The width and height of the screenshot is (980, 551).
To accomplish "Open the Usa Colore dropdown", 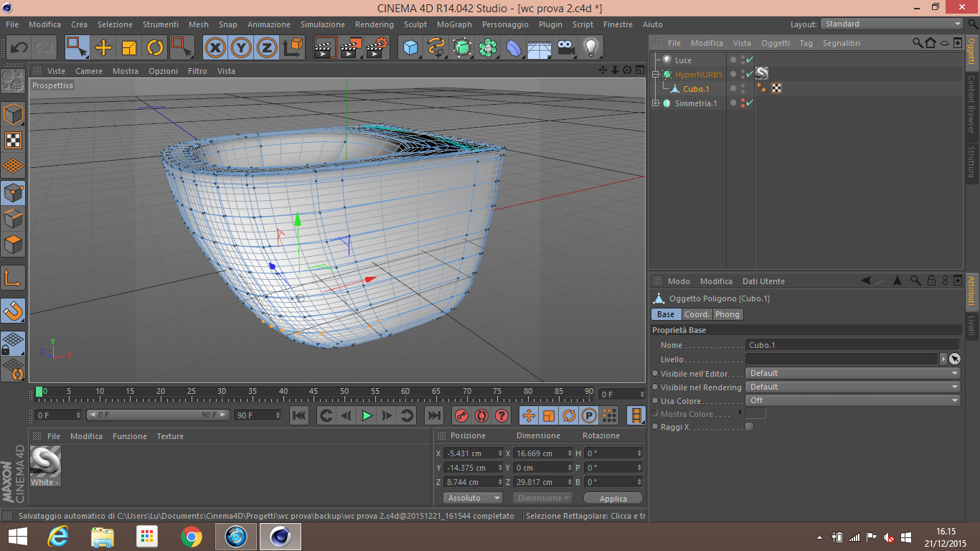I will point(852,400).
